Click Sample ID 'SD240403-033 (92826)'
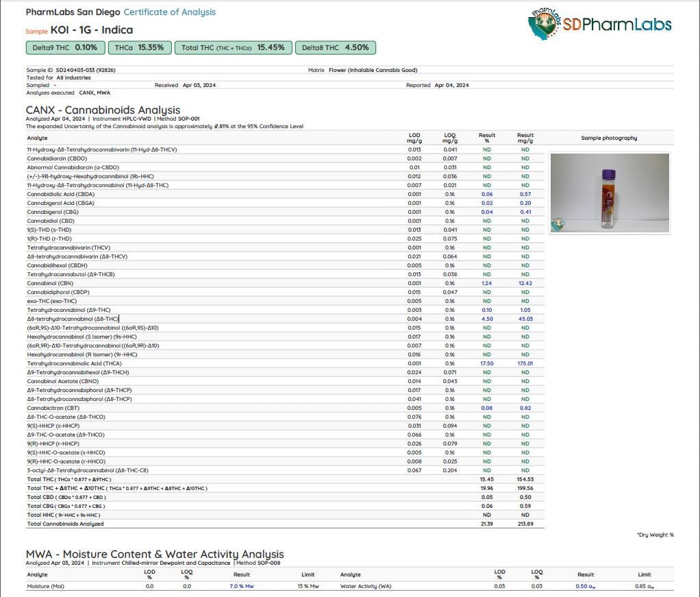This screenshot has height=597, width=700. click(86, 70)
